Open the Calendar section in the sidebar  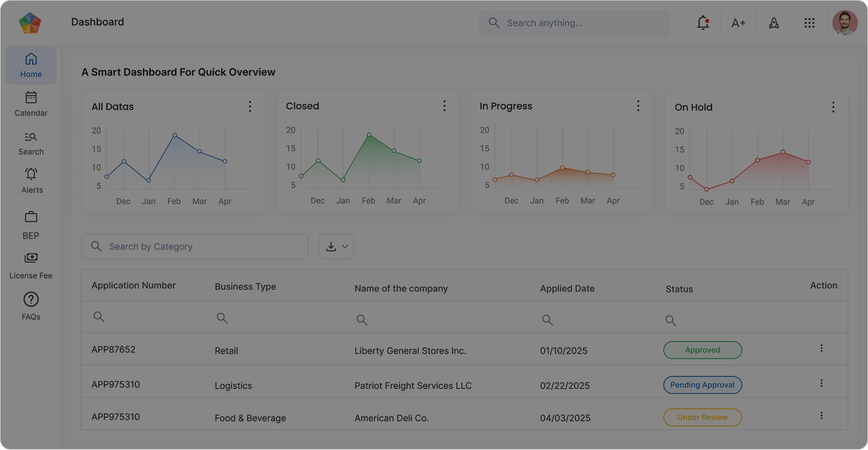30,103
